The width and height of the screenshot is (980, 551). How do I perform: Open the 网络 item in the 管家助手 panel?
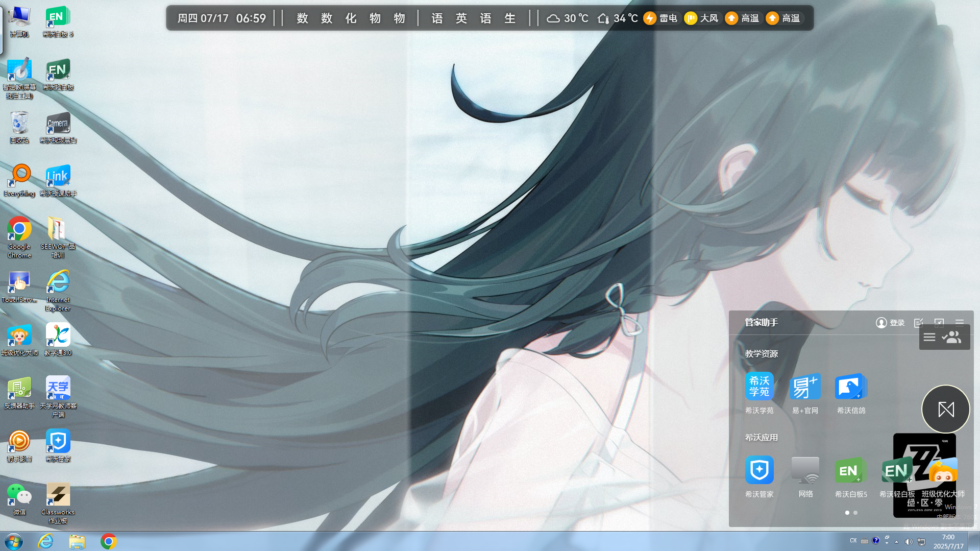click(x=805, y=477)
